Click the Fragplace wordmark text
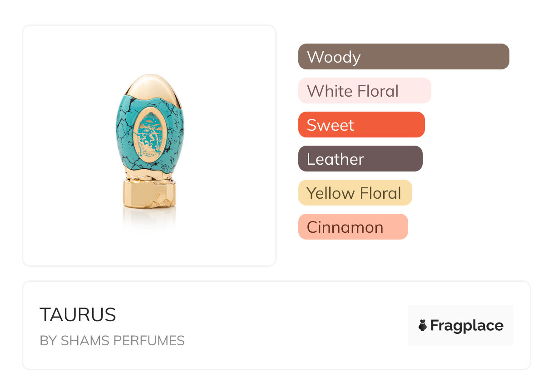 point(467,325)
